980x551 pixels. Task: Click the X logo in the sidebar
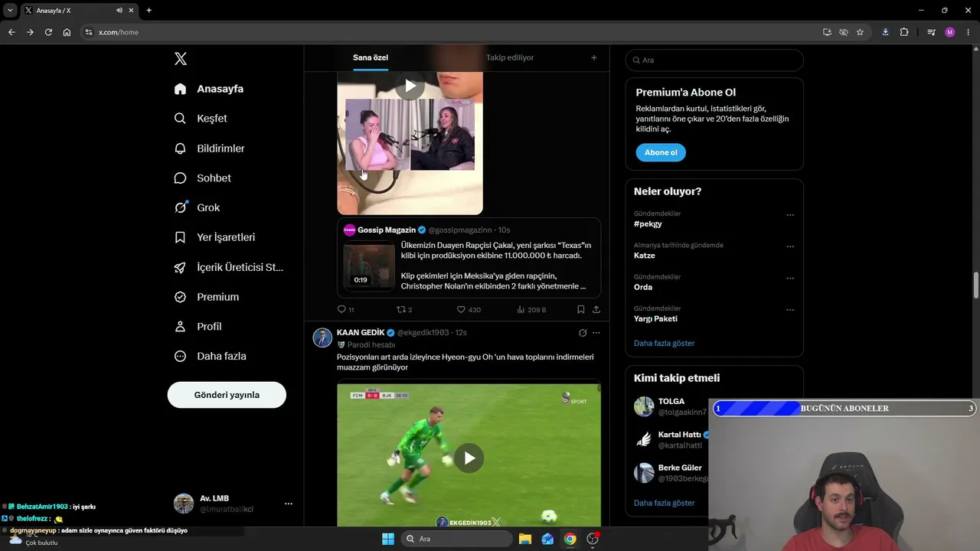181,59
